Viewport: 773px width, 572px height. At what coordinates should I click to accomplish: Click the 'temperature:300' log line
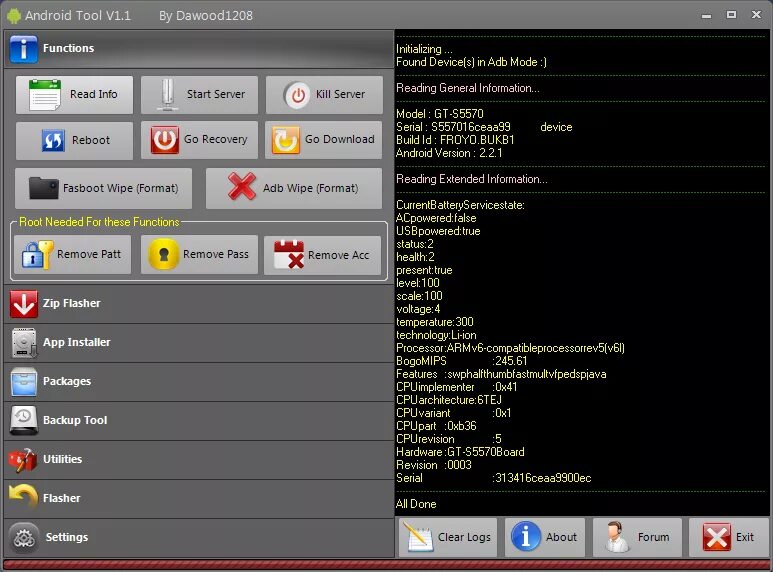click(x=435, y=322)
